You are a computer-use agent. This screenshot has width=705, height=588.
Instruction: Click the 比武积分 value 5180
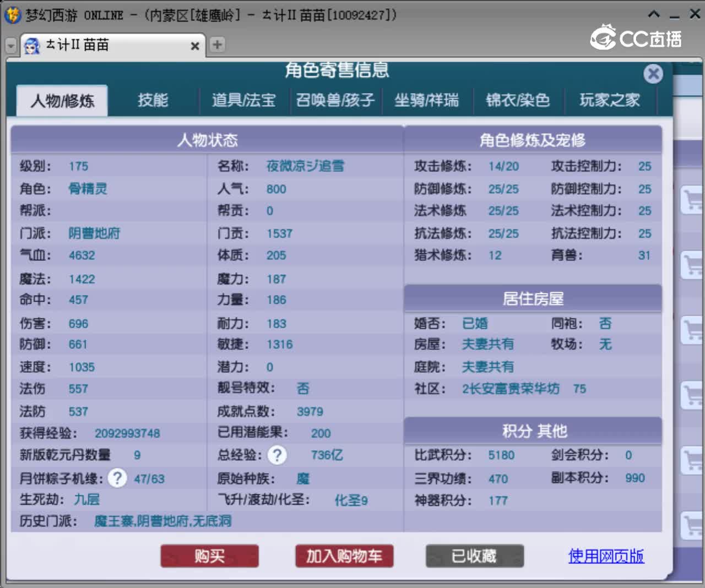[501, 455]
